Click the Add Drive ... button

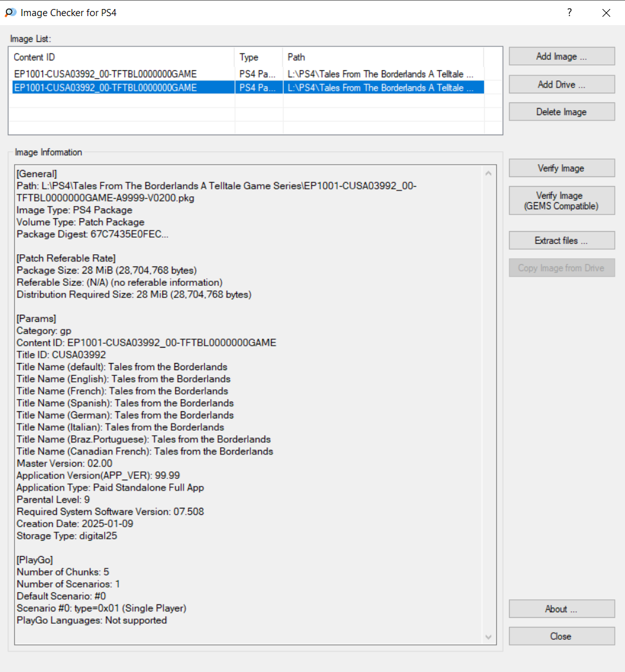coord(561,84)
